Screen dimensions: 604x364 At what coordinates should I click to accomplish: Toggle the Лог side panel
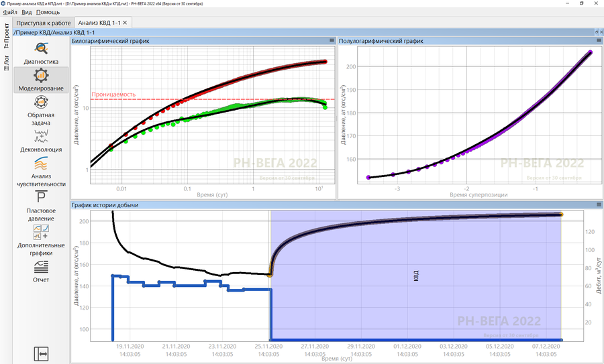coord(6,62)
